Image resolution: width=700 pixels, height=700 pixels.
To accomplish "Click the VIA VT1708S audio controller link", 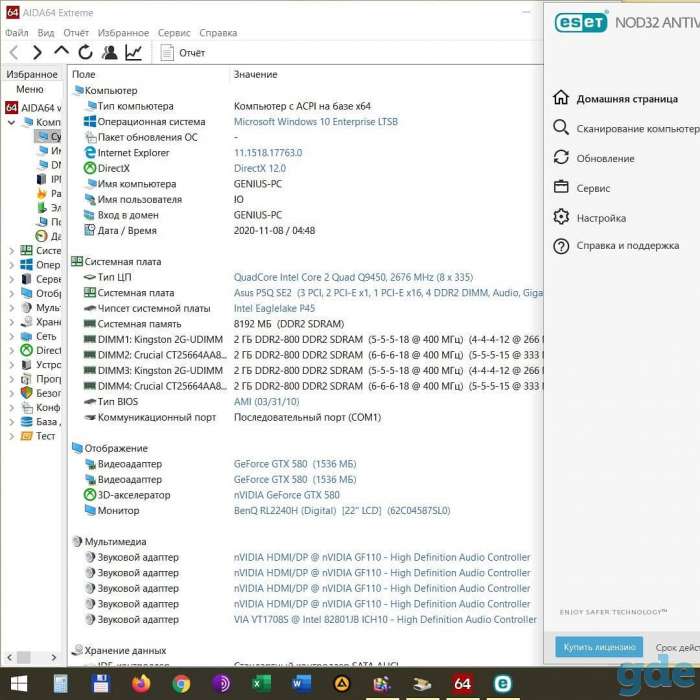I will point(385,620).
